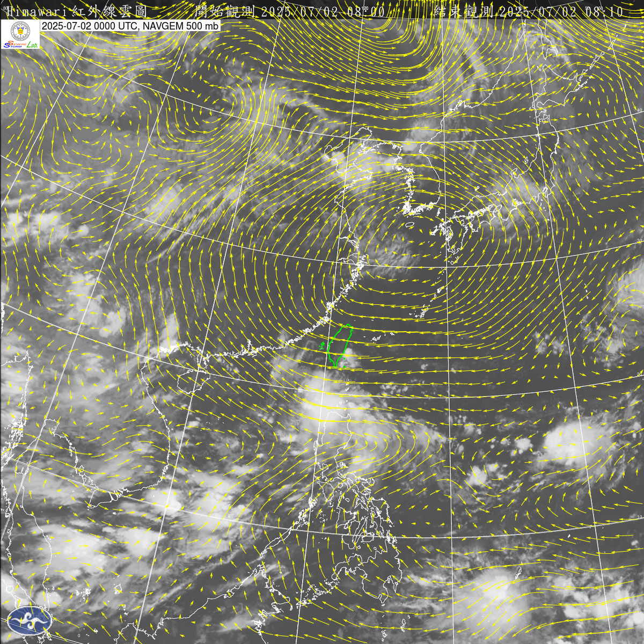Click the 30 latitude label on right edge
The width and height of the screenshot is (644, 644).
pos(639,240)
